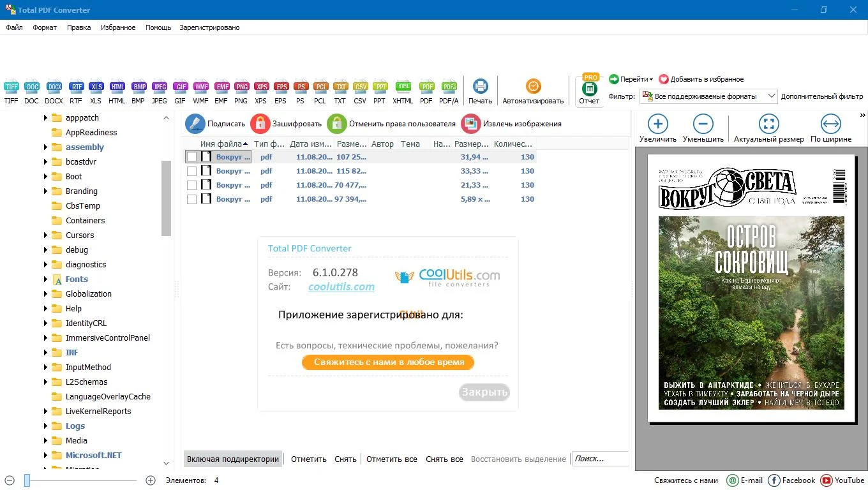Check the first Вокруг pdf file checkbox
This screenshot has height=490, width=868.
pos(191,157)
